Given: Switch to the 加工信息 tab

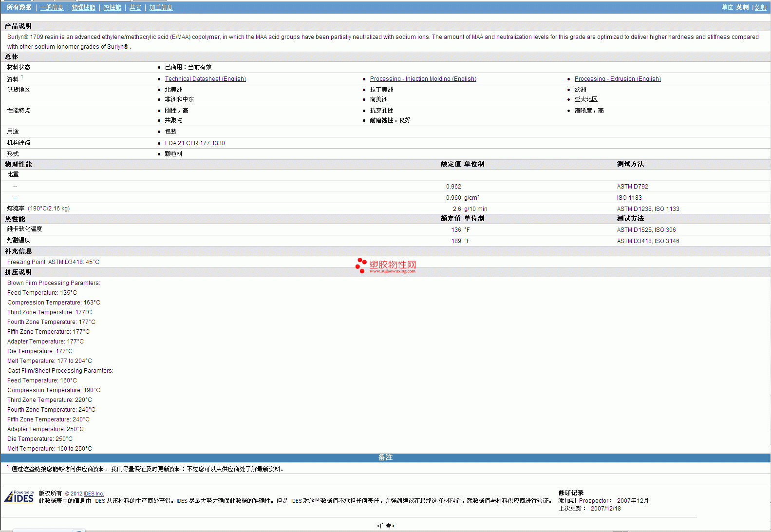Looking at the screenshot, I should [161, 7].
